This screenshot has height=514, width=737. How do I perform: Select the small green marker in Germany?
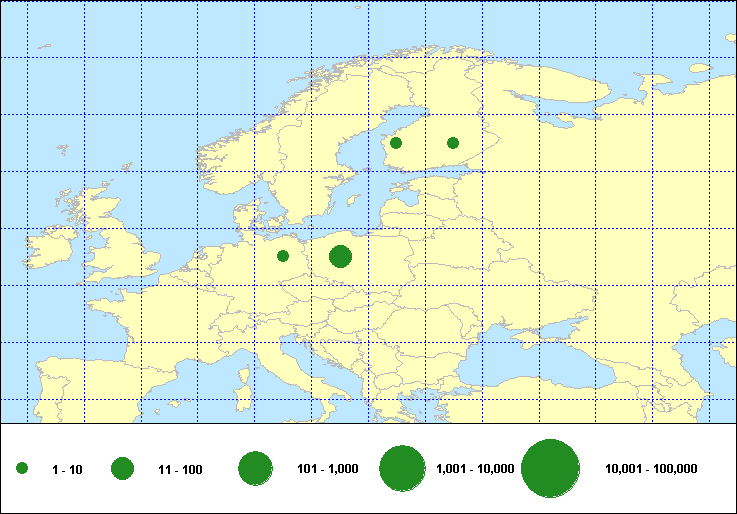pos(283,256)
